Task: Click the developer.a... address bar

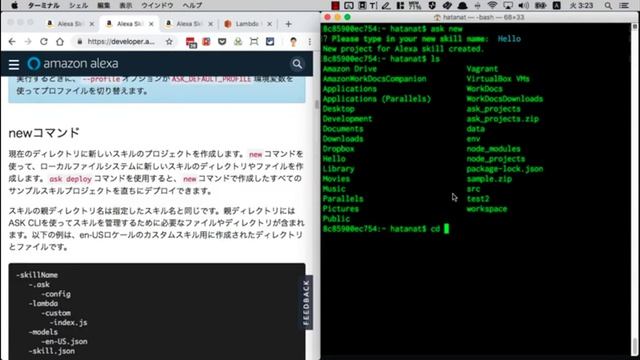Action: click(121, 42)
